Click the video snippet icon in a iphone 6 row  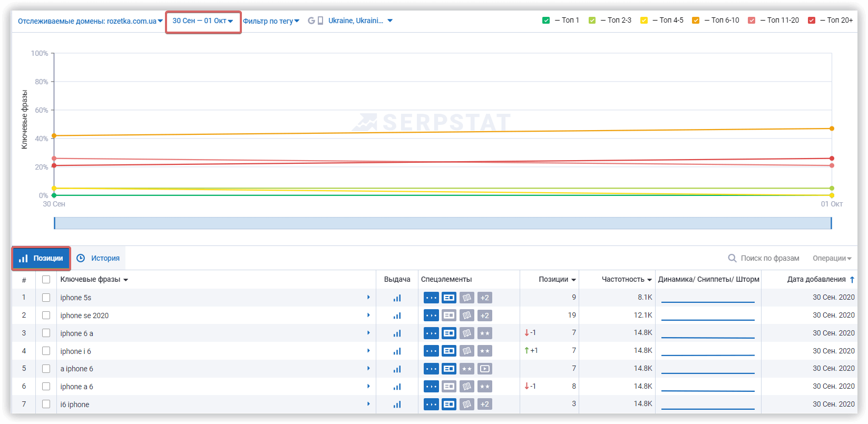click(484, 369)
